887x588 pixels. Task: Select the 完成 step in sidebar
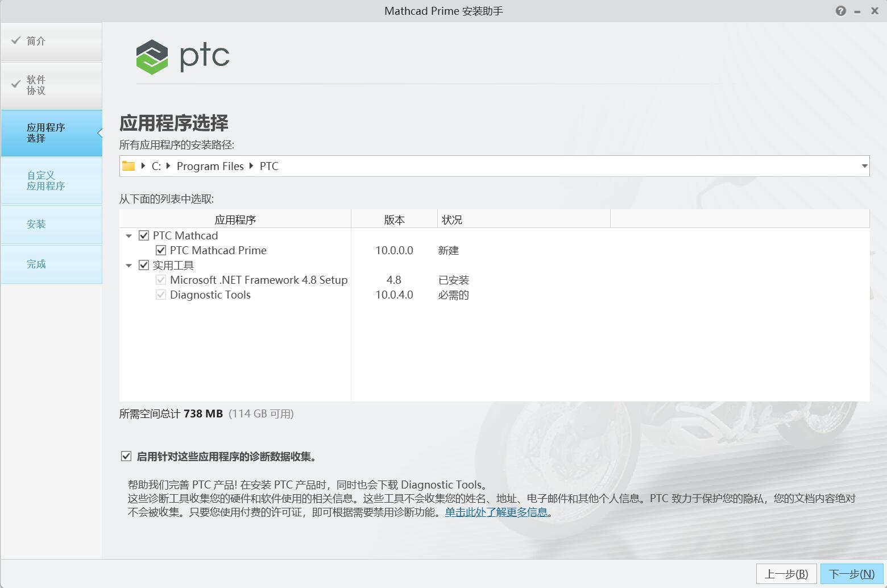[36, 264]
